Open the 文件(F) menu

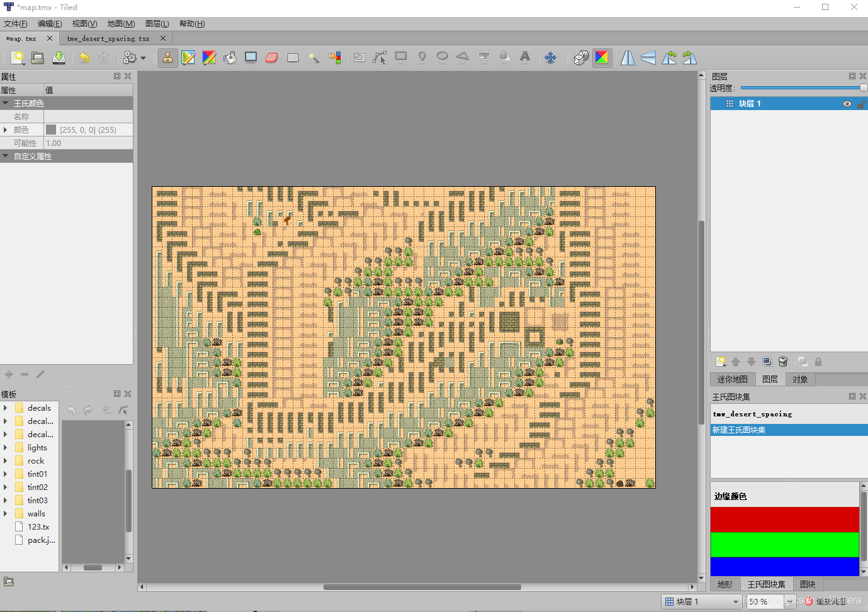click(x=16, y=24)
